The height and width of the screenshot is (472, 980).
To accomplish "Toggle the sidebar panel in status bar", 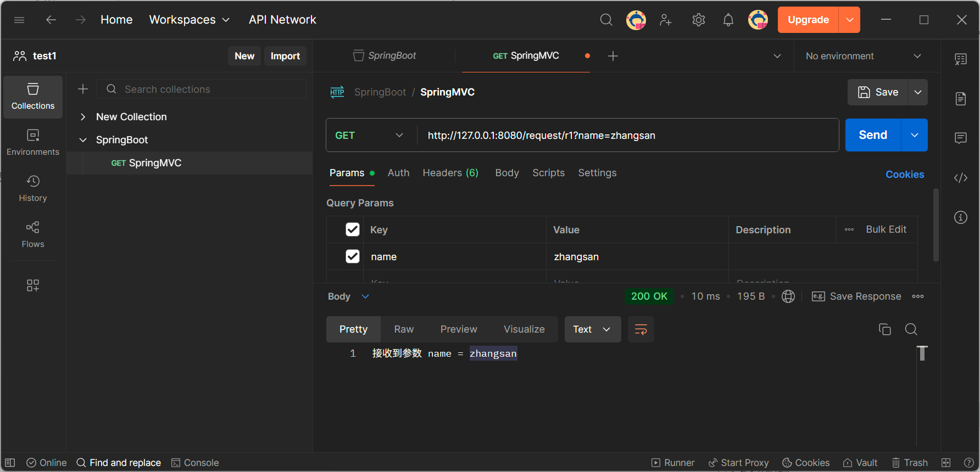I will coord(10,463).
